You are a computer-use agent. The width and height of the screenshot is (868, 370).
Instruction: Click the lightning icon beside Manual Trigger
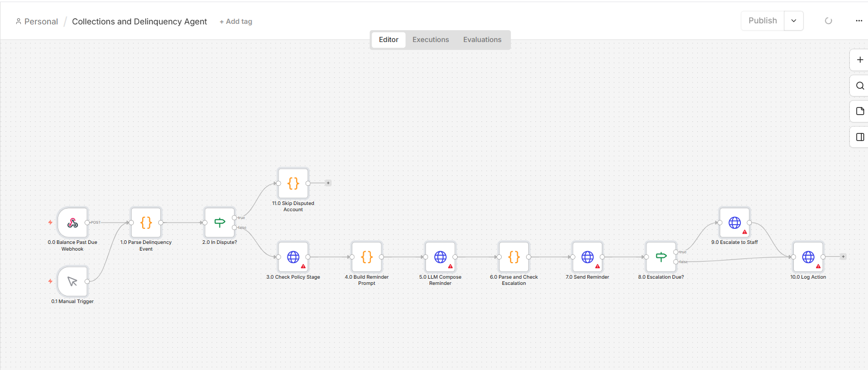coord(50,281)
